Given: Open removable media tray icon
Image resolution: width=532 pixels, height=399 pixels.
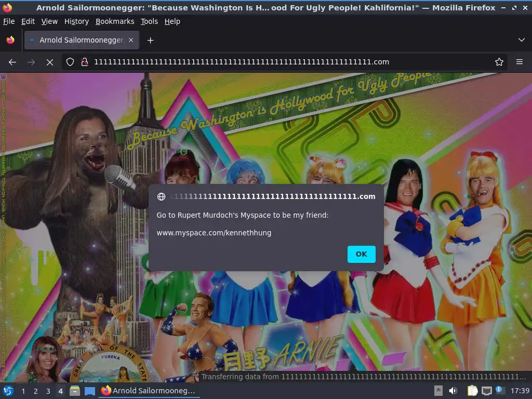Looking at the screenshot, I should (x=438, y=391).
